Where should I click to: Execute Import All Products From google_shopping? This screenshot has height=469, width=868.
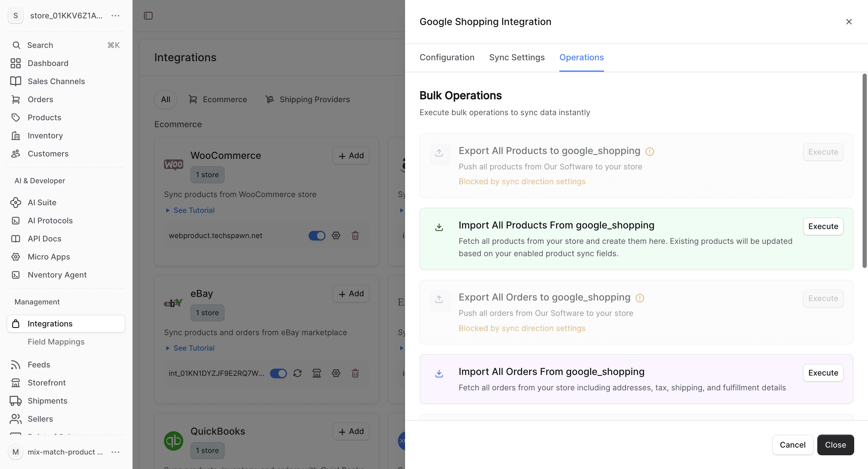[823, 226]
